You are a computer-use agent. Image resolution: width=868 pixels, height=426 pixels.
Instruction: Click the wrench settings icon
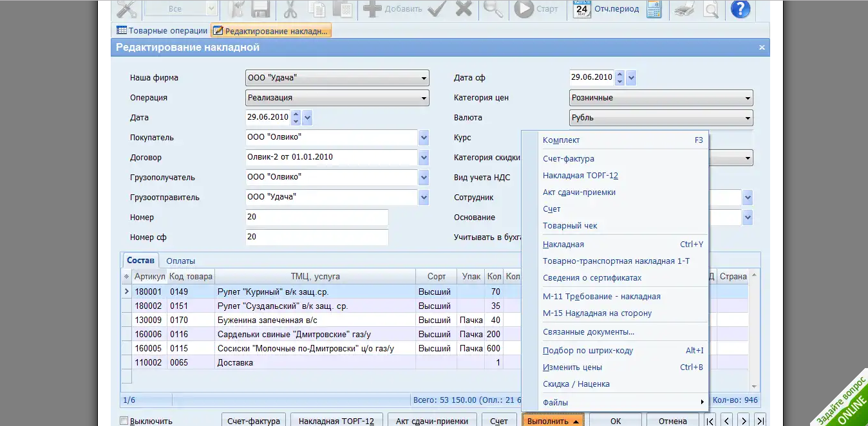[128, 9]
